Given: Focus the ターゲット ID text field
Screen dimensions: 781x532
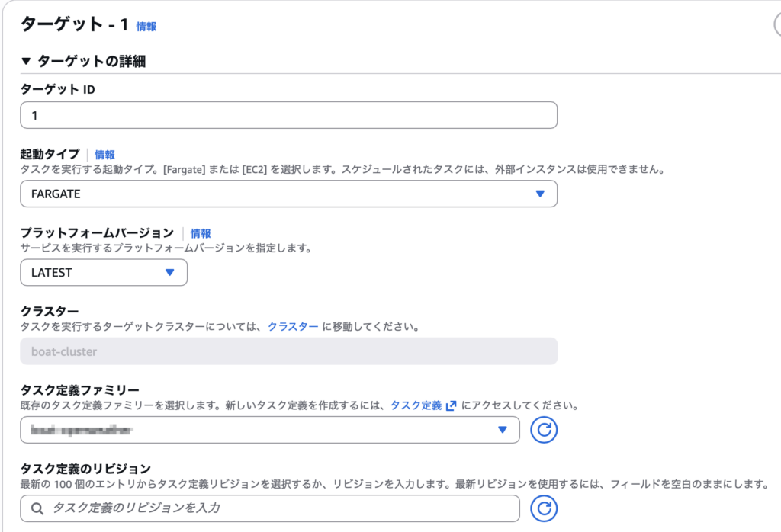Looking at the screenshot, I should (x=288, y=115).
